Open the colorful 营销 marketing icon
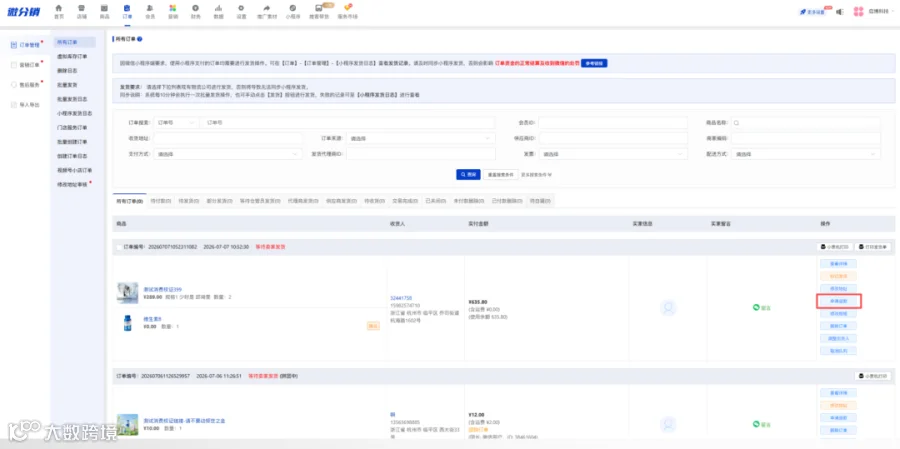The width and height of the screenshot is (900, 449). [x=173, y=8]
